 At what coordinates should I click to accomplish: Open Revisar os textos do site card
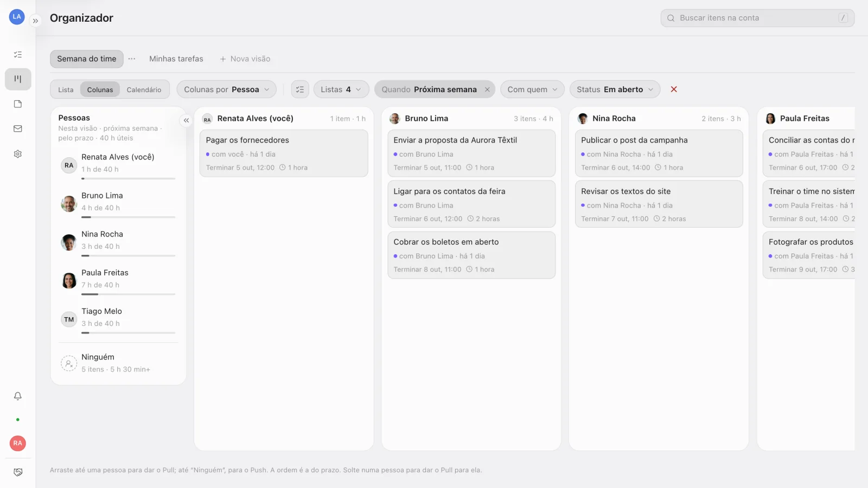[x=659, y=204]
